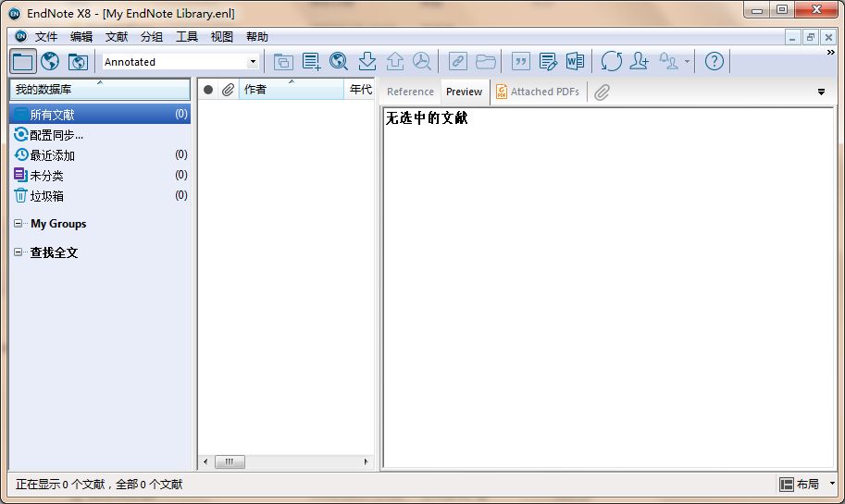Viewport: 845px width, 504px height.
Task: Click EndNote icon in menu bar
Action: coord(20,36)
